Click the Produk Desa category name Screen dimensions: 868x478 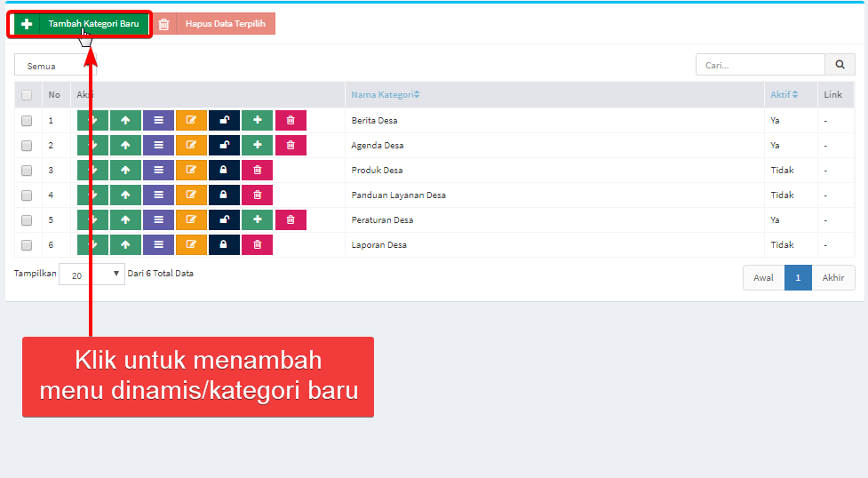(377, 170)
